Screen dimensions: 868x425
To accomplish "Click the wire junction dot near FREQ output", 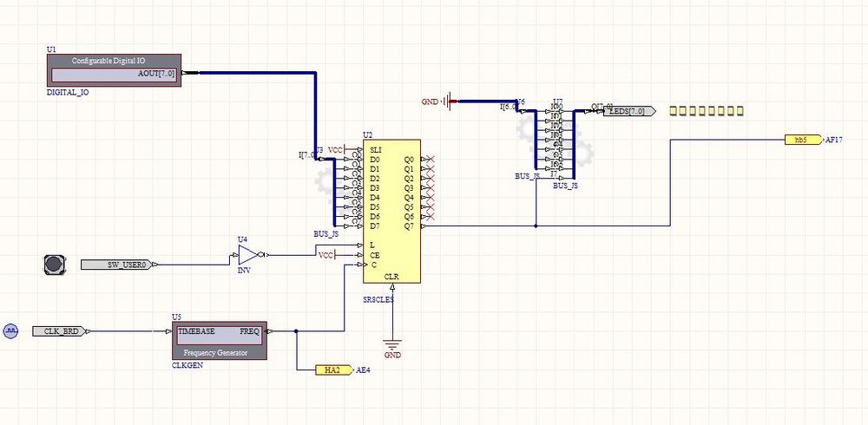I will tap(296, 331).
